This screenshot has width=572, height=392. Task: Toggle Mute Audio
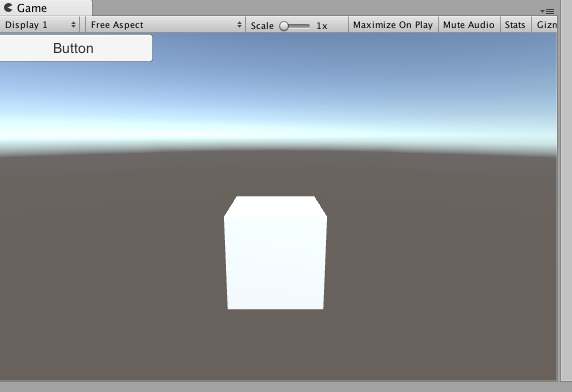(469, 25)
